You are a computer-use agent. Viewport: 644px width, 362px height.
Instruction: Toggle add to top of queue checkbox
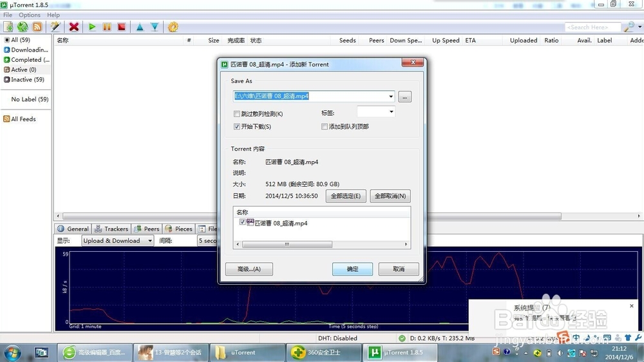(325, 126)
